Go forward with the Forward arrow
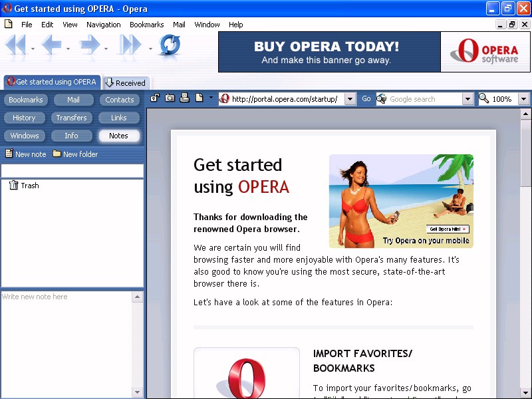This screenshot has height=399, width=532. tap(90, 45)
